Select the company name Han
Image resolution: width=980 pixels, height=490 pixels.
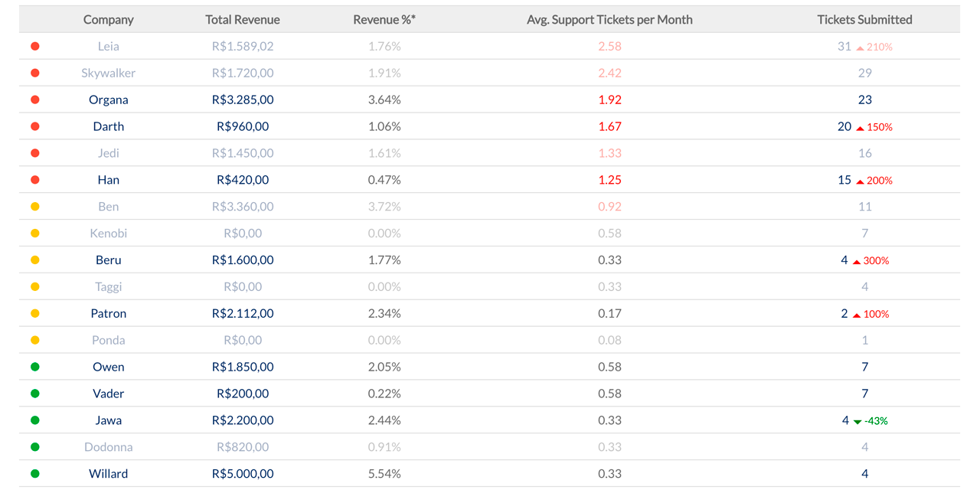click(x=109, y=180)
